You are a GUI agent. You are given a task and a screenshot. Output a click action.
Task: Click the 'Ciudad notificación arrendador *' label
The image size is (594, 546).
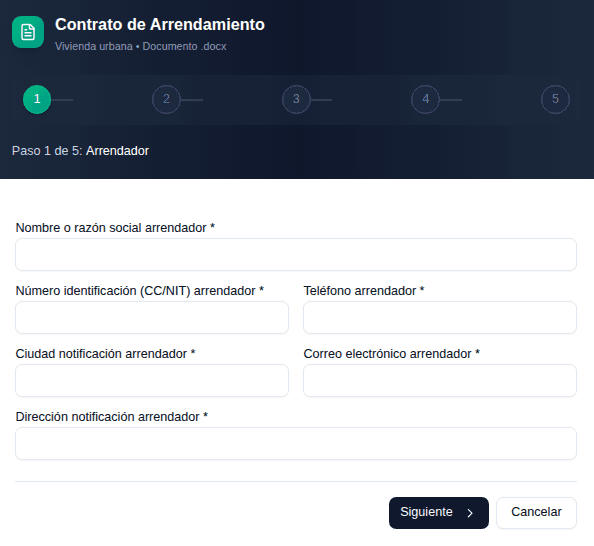click(105, 354)
